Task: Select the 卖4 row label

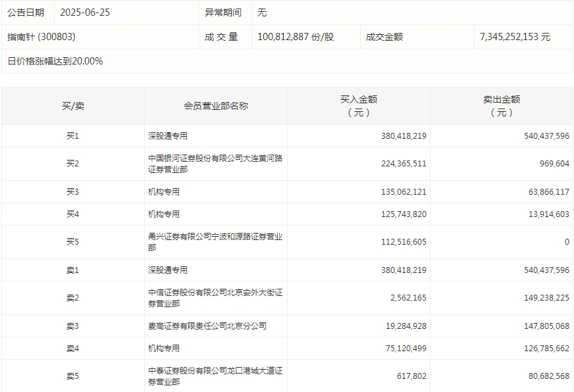Action: click(72, 349)
